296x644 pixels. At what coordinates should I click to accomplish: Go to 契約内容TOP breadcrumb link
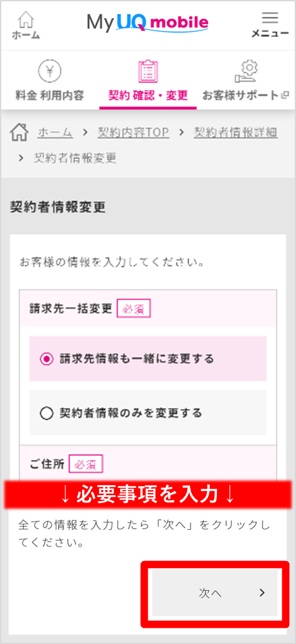click(x=133, y=132)
